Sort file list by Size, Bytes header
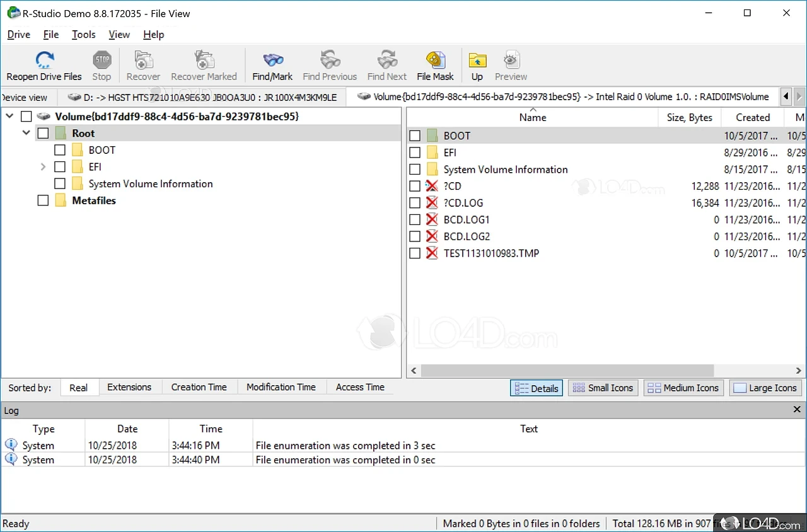 [x=690, y=117]
